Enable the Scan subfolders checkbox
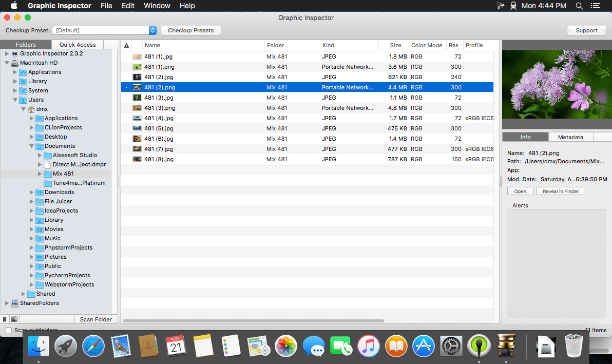The height and width of the screenshot is (364, 612). coord(9,330)
